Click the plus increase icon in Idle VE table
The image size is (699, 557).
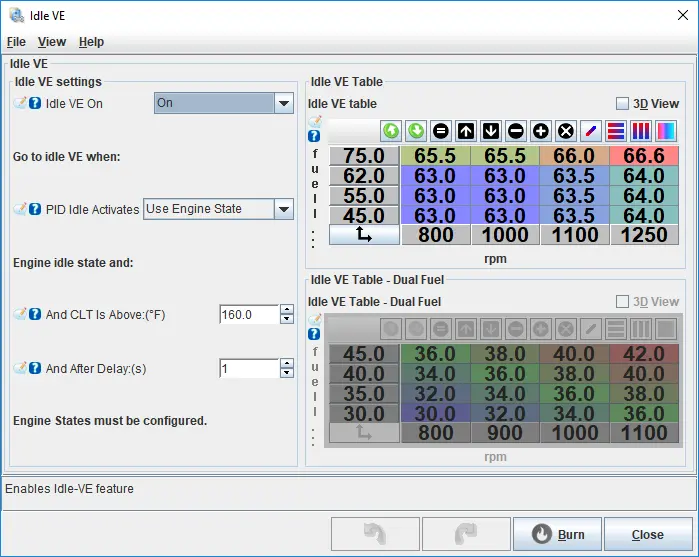[x=541, y=131]
